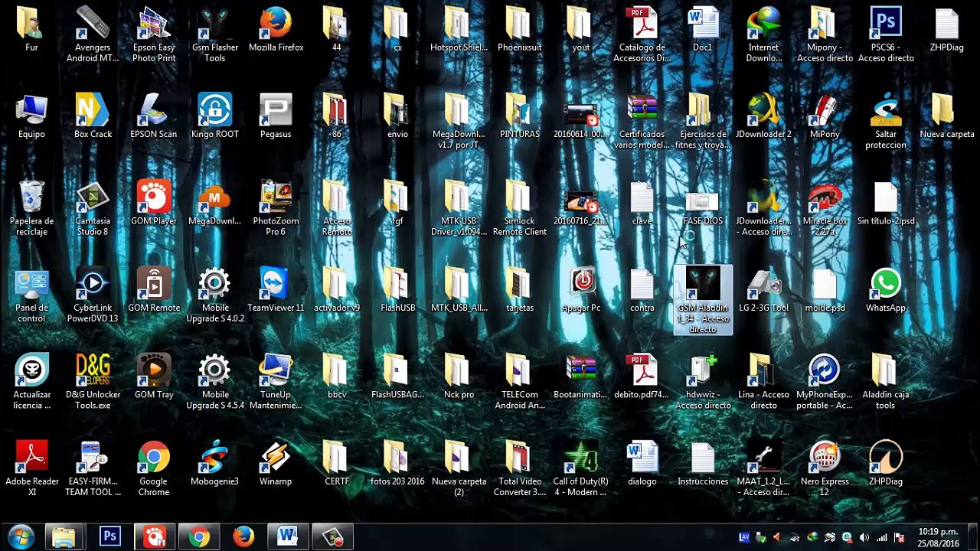
Task: Open the Internet Download Manager shortcut
Action: tap(763, 34)
